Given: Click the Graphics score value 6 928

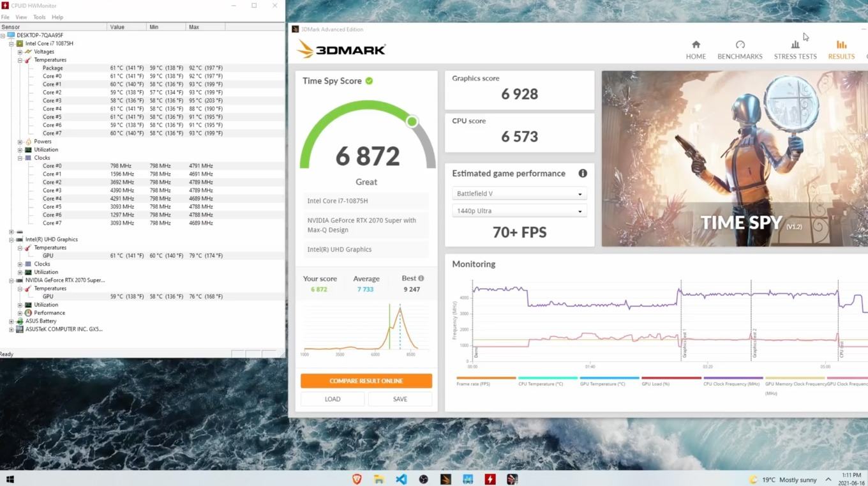Looking at the screenshot, I should (x=520, y=94).
